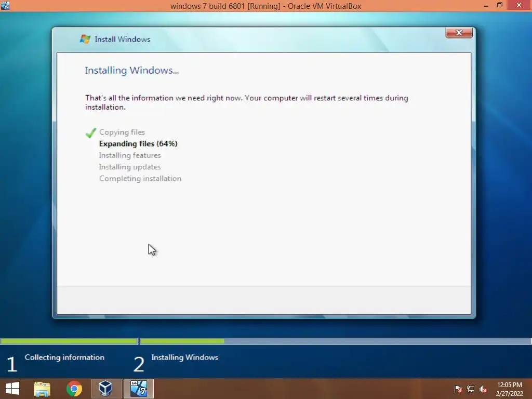Open the Windows Start button
The image size is (532, 399).
click(12, 389)
